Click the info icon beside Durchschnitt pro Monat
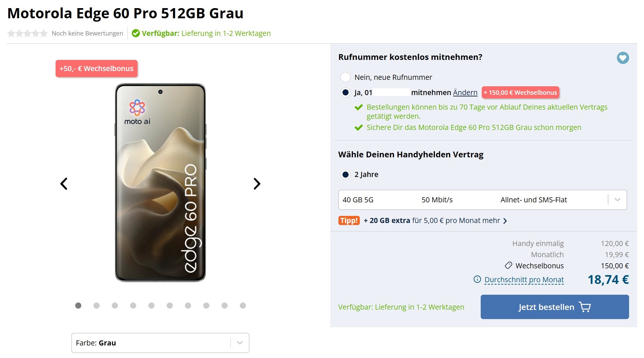The image size is (644, 358). [477, 279]
